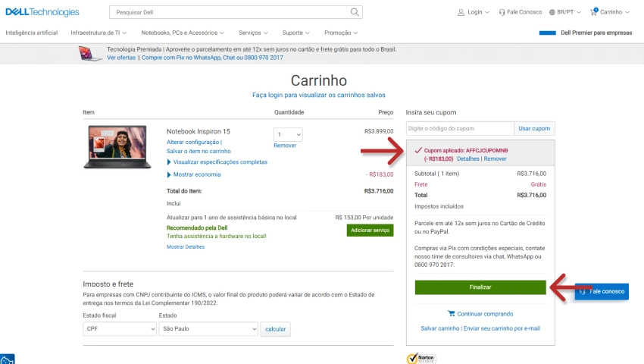Expand Mostrar economia
The image size is (644, 364).
[x=193, y=174]
